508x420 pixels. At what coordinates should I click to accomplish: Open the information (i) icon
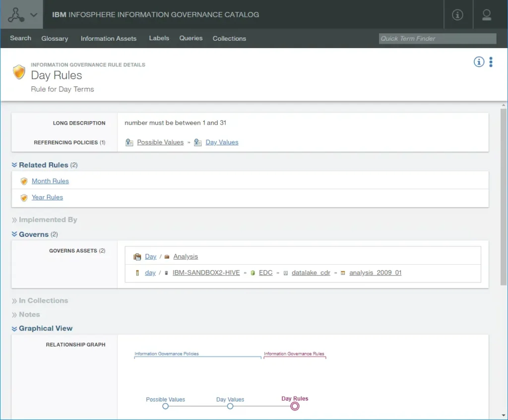click(x=479, y=62)
